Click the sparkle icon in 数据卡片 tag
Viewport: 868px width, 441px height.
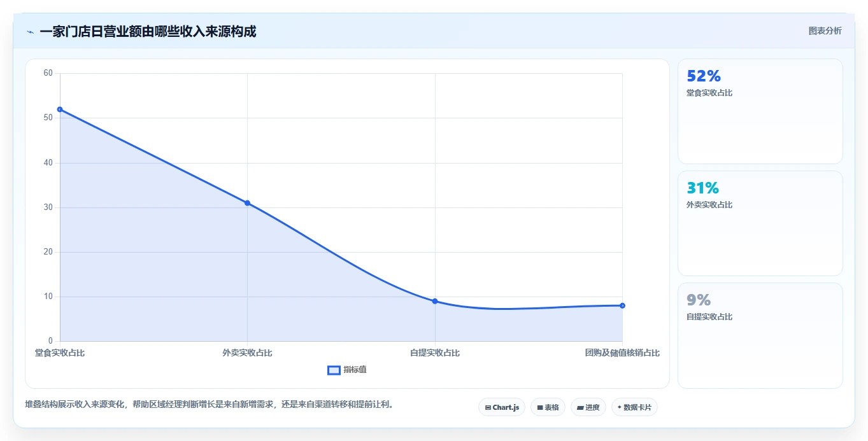pyautogui.click(x=620, y=407)
